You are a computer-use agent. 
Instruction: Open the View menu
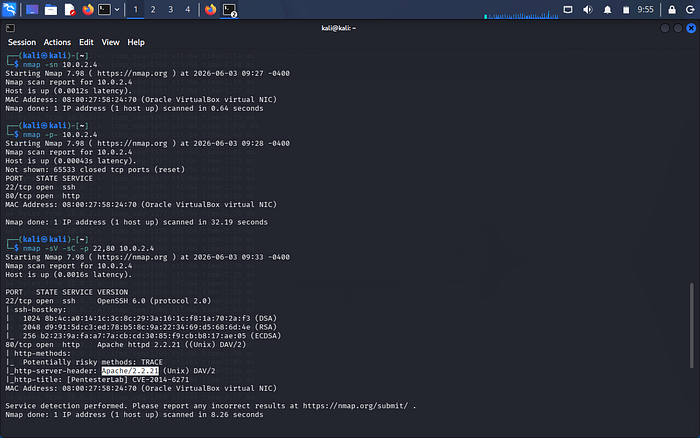(x=110, y=42)
